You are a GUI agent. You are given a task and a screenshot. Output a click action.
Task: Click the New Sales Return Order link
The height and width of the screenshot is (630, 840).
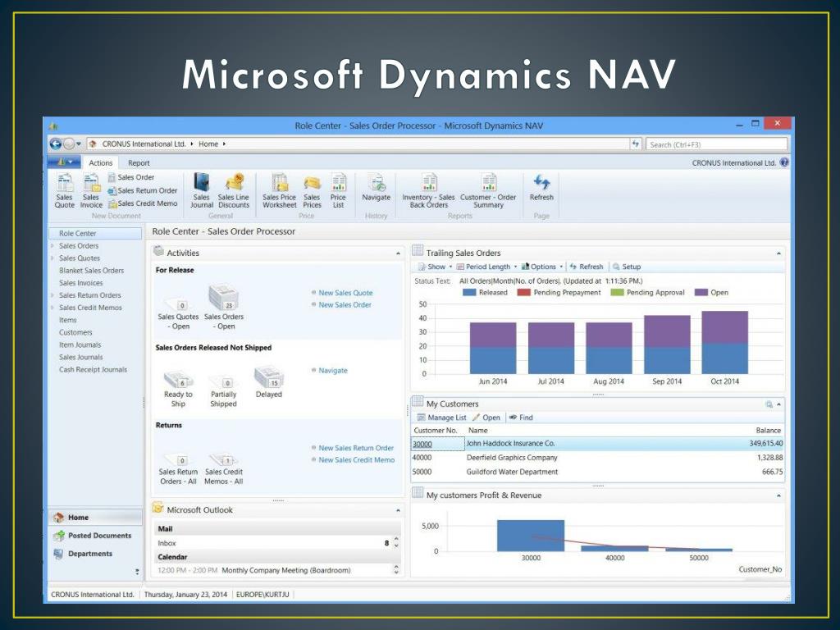pyautogui.click(x=356, y=448)
